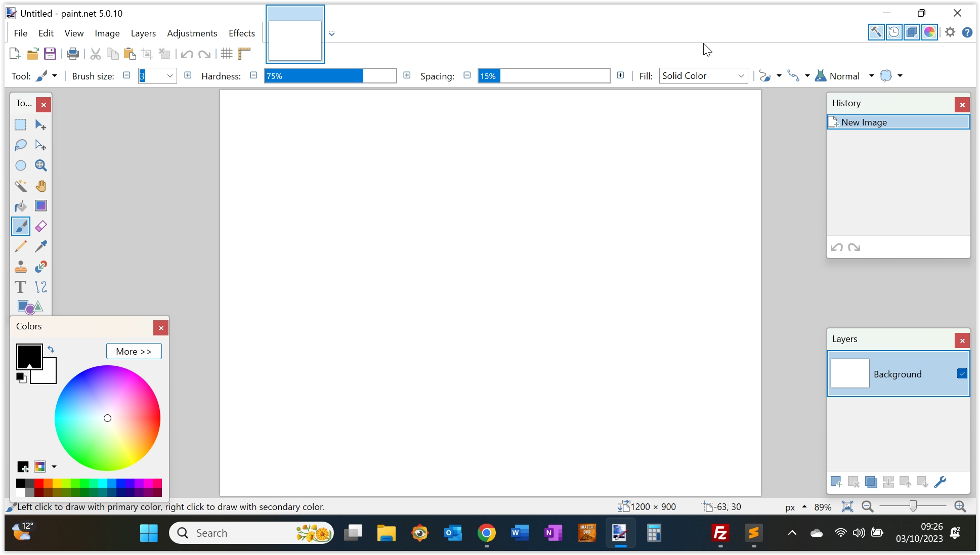980x555 pixels.
Task: Activate the Paint Bucket tool
Action: point(20,206)
